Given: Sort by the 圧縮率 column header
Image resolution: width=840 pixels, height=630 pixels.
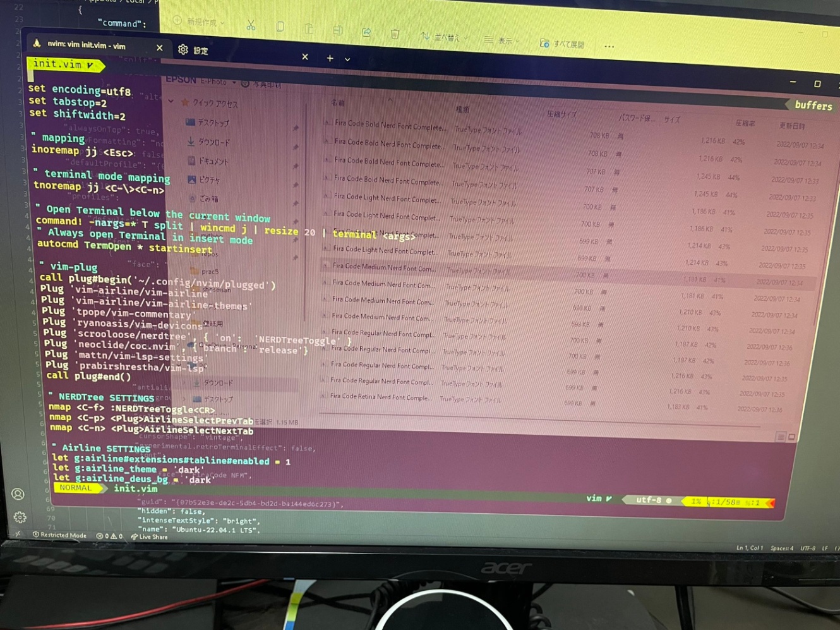Looking at the screenshot, I should coord(745,123).
